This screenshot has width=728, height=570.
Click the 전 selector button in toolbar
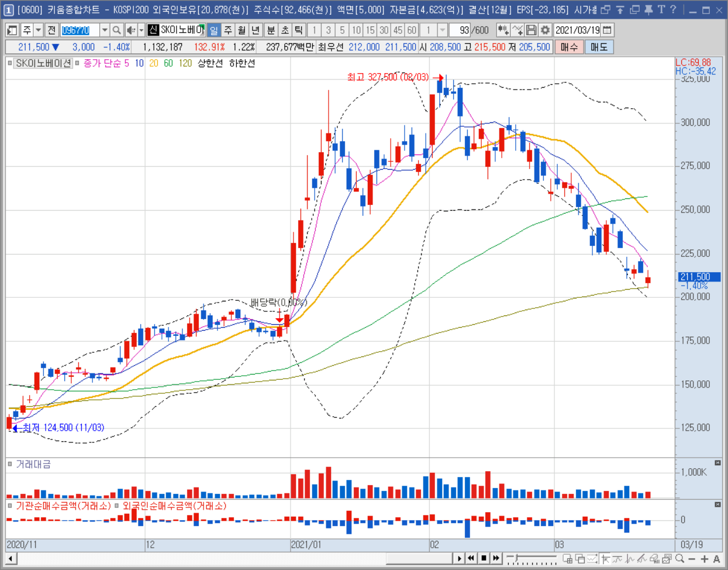click(51, 30)
